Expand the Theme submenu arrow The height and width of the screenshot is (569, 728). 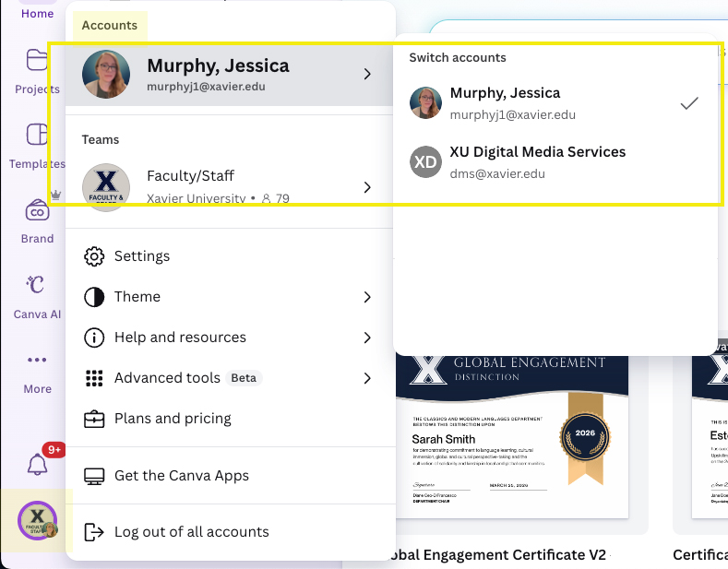pyautogui.click(x=368, y=297)
